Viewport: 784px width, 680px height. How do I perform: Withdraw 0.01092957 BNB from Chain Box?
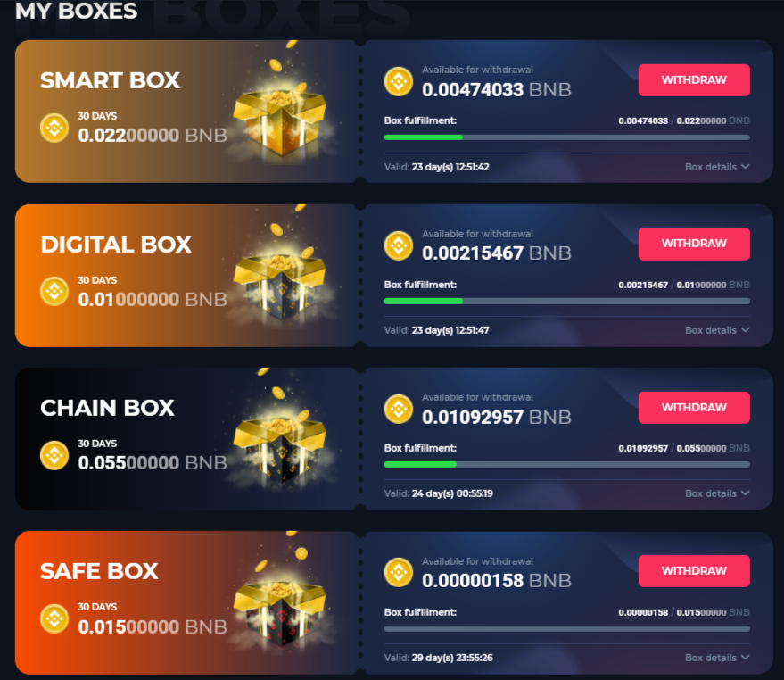694,407
